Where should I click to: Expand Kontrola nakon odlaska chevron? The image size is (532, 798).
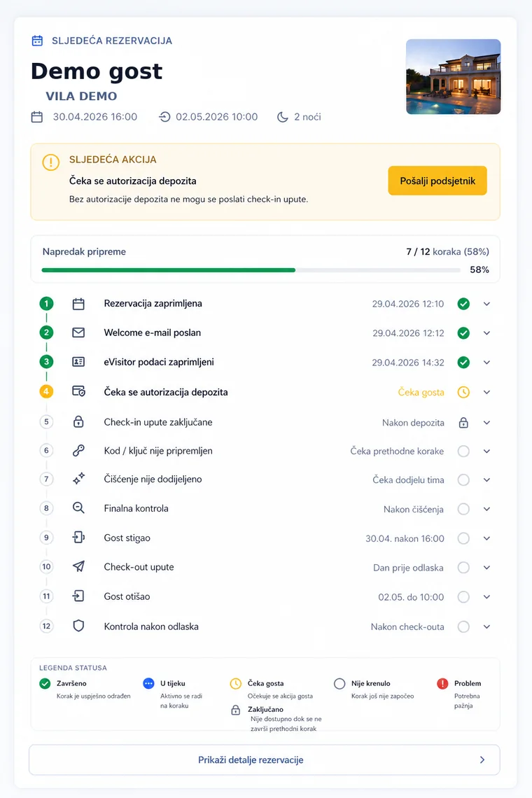coord(486,626)
